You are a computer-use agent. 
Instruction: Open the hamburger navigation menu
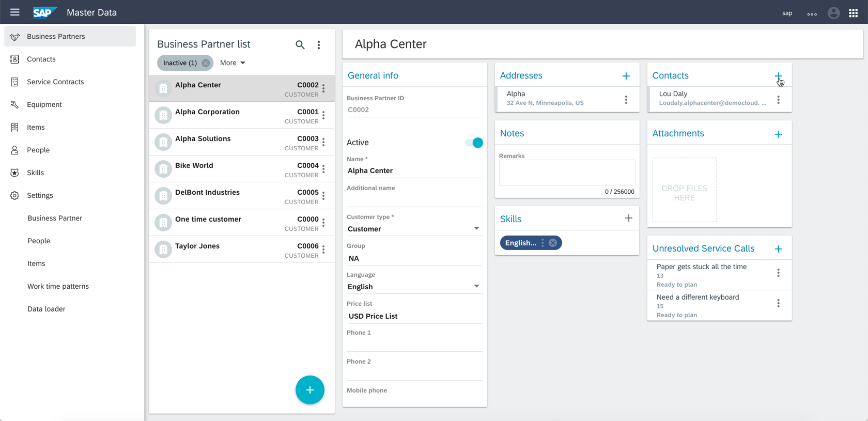[14, 12]
